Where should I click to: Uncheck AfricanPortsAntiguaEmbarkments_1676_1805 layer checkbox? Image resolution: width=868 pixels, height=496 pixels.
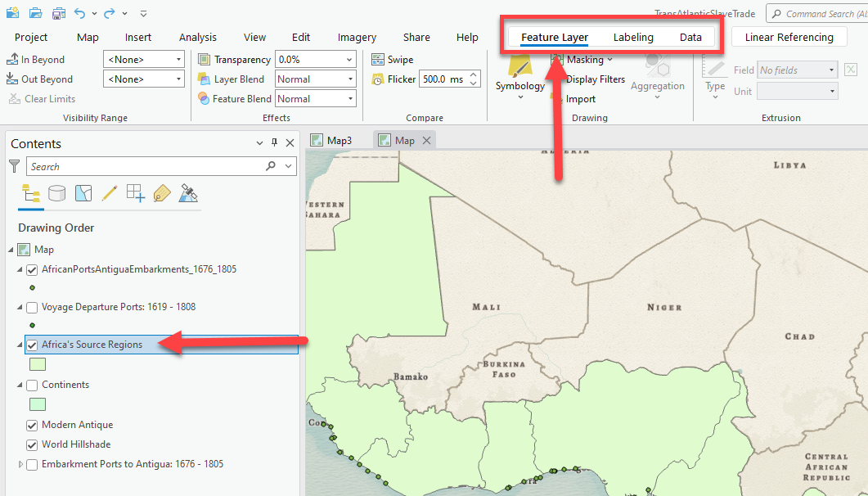[x=32, y=269]
